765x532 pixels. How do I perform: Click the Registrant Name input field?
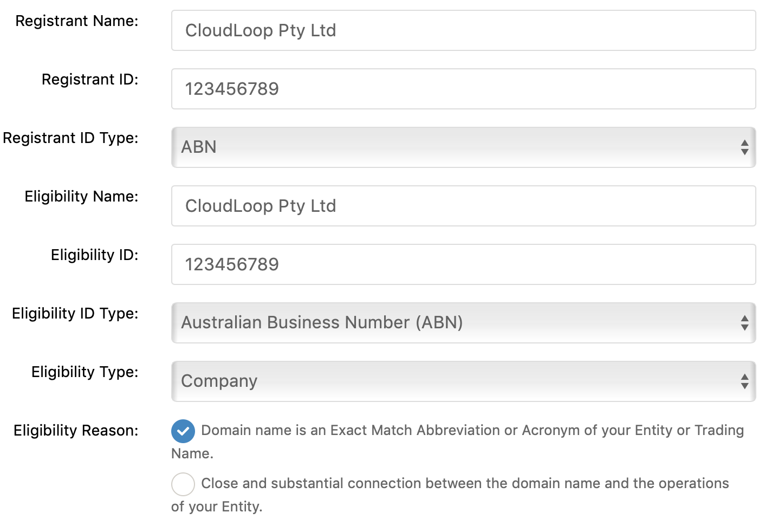pyautogui.click(x=463, y=30)
